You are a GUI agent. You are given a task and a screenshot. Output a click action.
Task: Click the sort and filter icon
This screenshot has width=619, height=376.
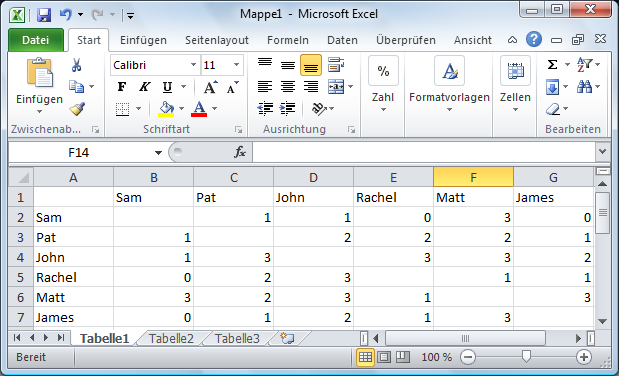tap(584, 64)
